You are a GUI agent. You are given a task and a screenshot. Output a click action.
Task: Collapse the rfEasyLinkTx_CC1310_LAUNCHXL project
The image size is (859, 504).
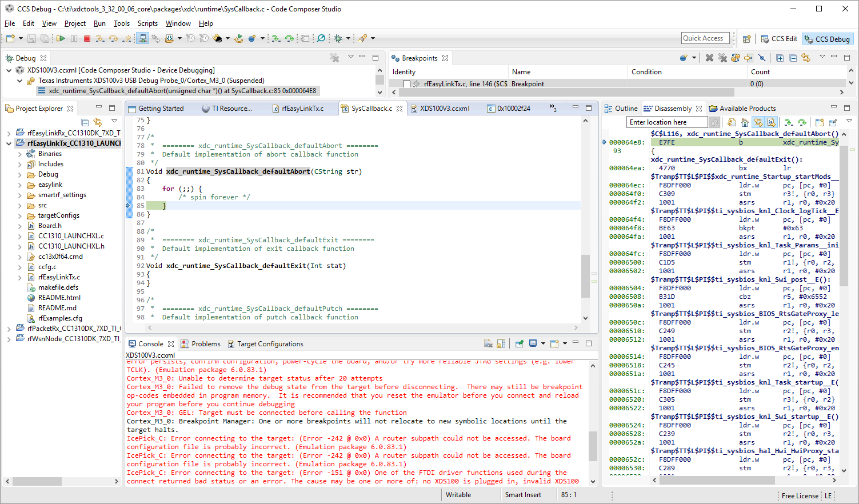click(x=8, y=143)
